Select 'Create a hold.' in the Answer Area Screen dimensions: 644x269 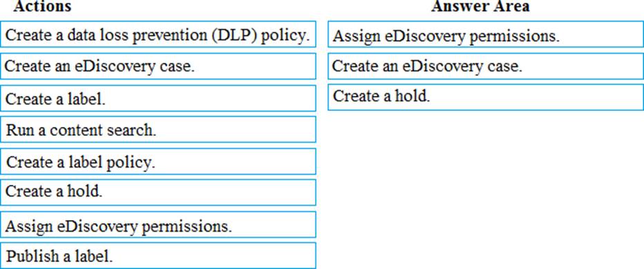[486, 97]
